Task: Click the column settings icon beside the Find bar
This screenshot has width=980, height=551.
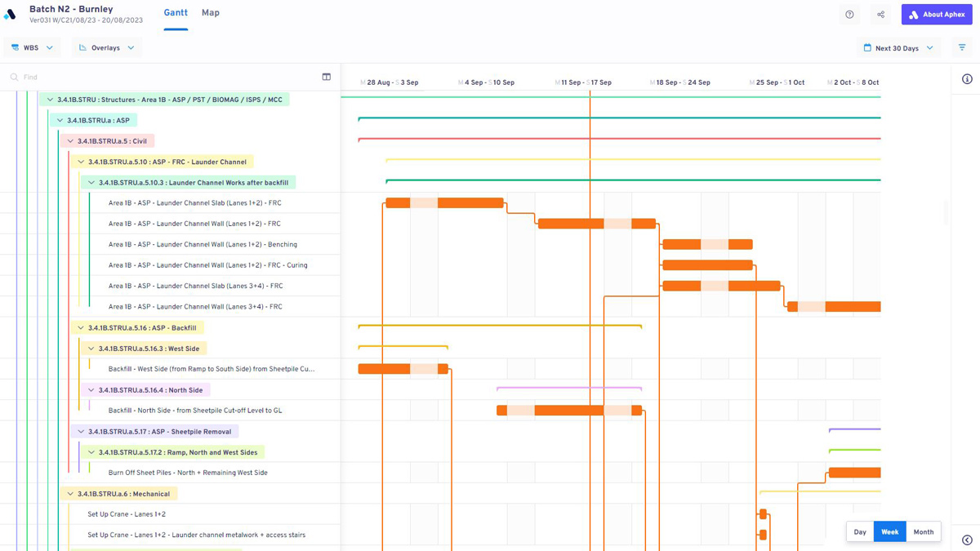Action: coord(326,76)
